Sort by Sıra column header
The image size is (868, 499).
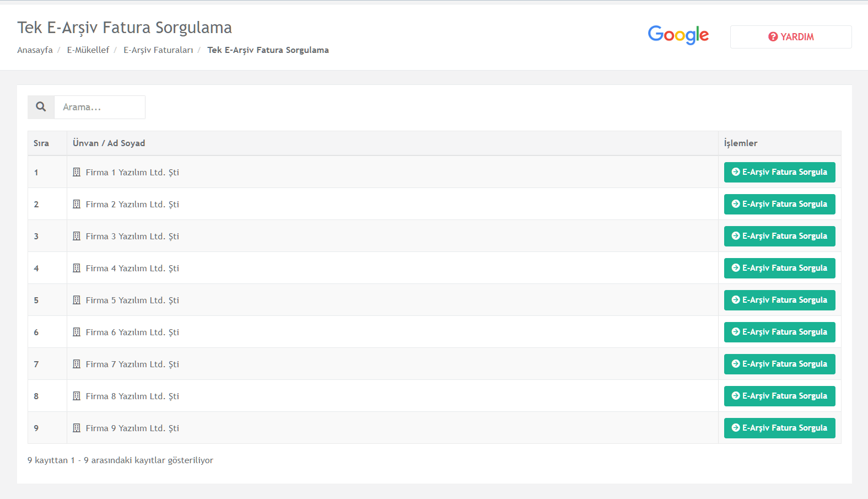(41, 143)
